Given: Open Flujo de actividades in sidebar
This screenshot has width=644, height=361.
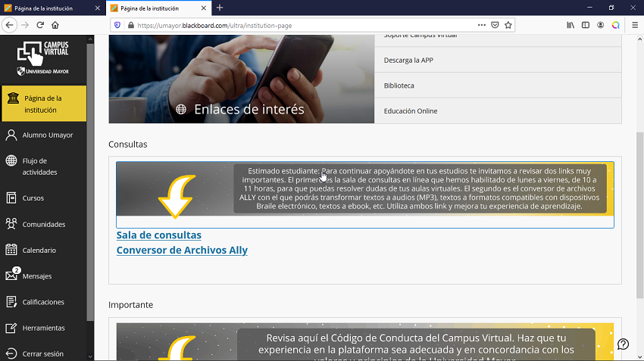Looking at the screenshot, I should pyautogui.click(x=40, y=166).
